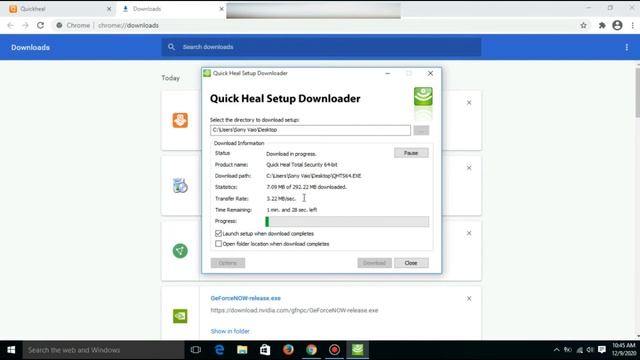The width and height of the screenshot is (640, 360).
Task: Reload the Chrome page
Action: tap(40, 25)
